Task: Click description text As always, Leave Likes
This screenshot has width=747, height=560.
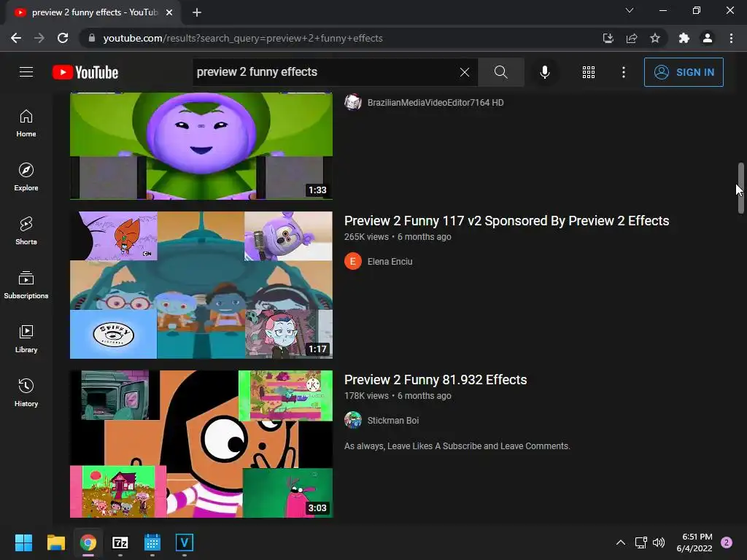Action: coord(457,446)
